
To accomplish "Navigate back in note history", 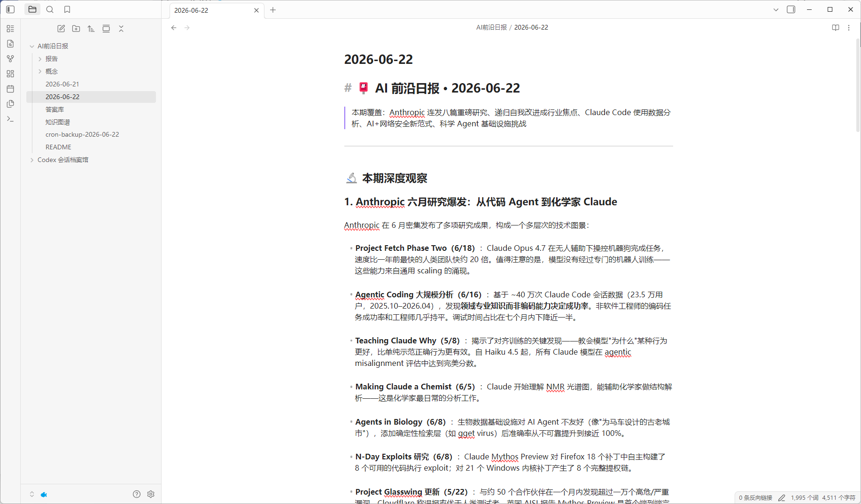I will coord(174,28).
